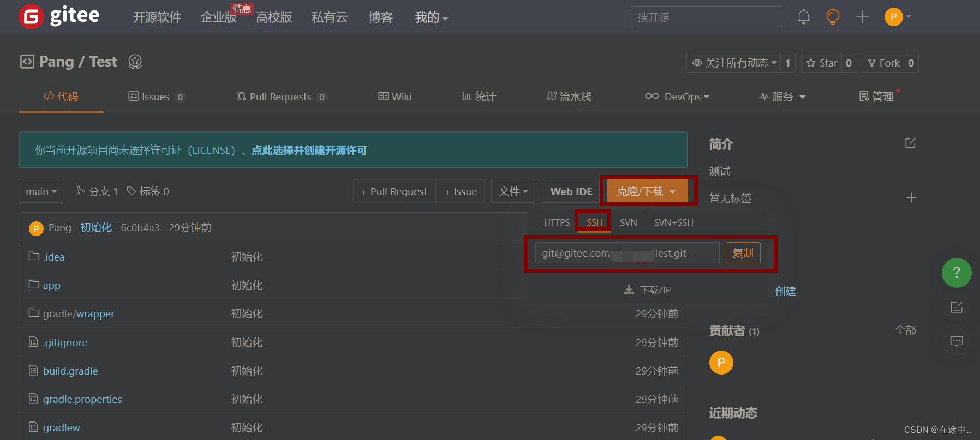Click the Star button
Image resolution: width=980 pixels, height=440 pixels.
click(x=822, y=63)
